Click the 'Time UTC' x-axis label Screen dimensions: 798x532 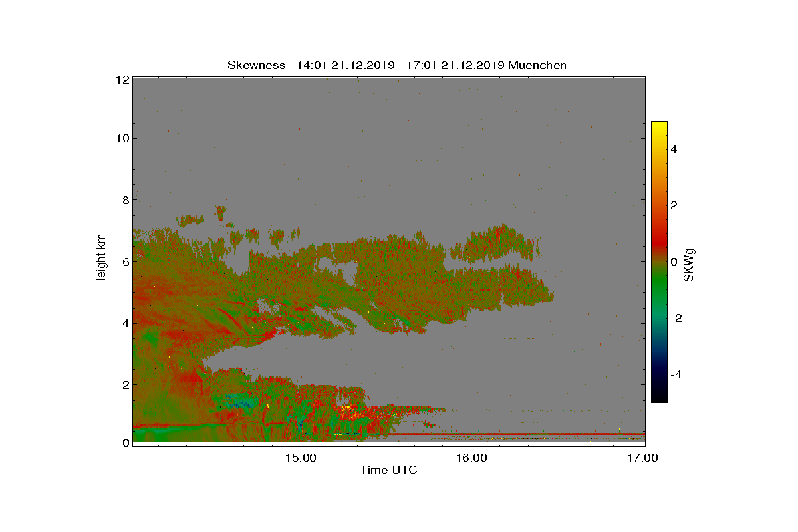(388, 470)
